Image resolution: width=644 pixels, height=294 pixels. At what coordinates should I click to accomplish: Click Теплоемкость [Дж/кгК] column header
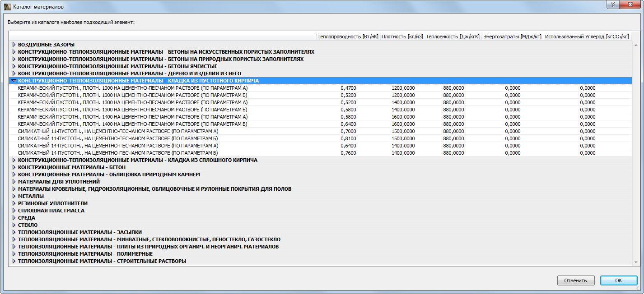[453, 37]
